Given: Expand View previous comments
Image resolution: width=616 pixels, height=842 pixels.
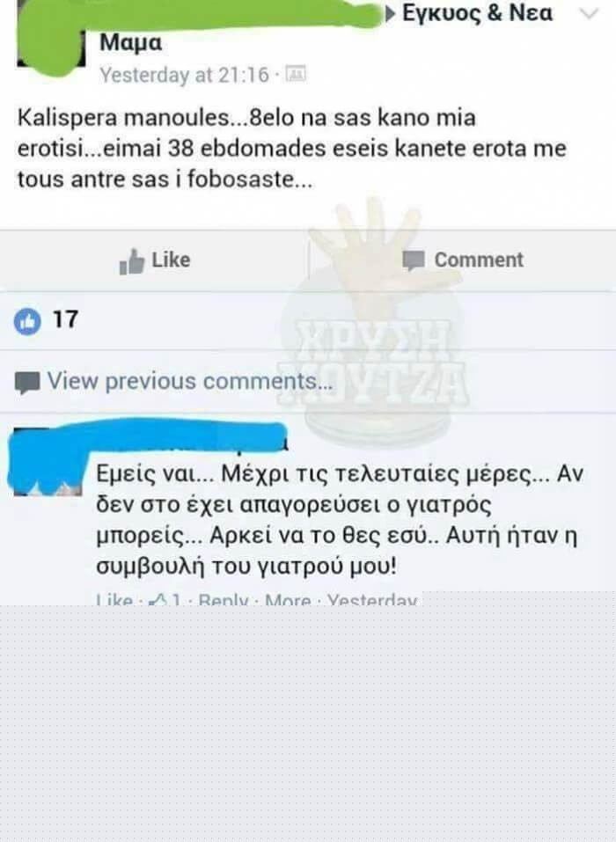Looking at the screenshot, I should pyautogui.click(x=189, y=381).
